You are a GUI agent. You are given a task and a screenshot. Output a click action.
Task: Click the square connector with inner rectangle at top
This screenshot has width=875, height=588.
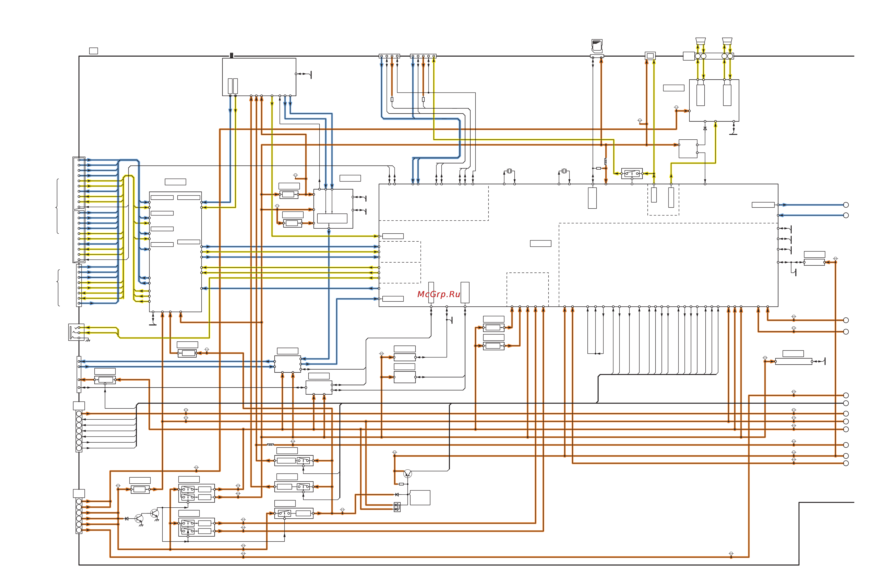tap(650, 56)
